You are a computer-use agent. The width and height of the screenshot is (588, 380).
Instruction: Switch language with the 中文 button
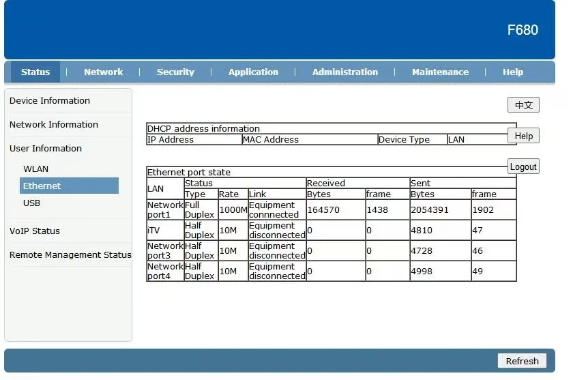pos(523,105)
